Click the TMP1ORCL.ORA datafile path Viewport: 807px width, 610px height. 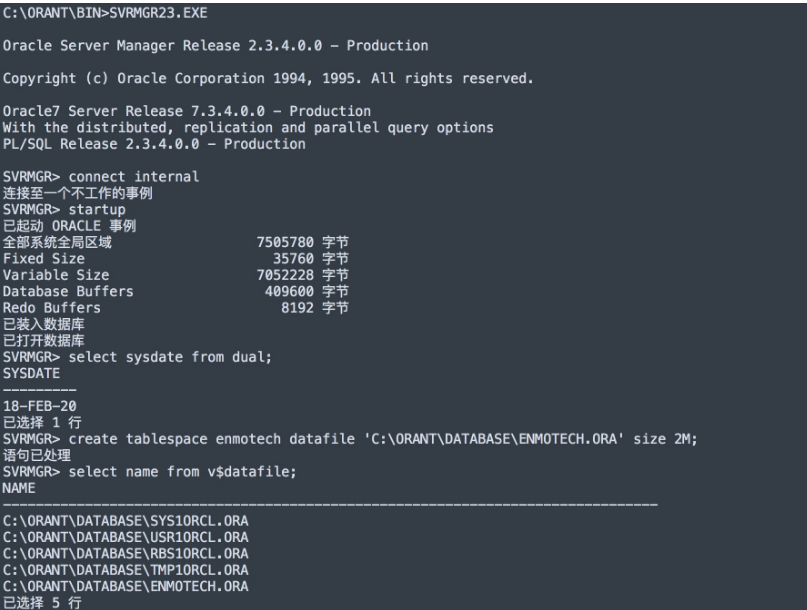(125, 569)
